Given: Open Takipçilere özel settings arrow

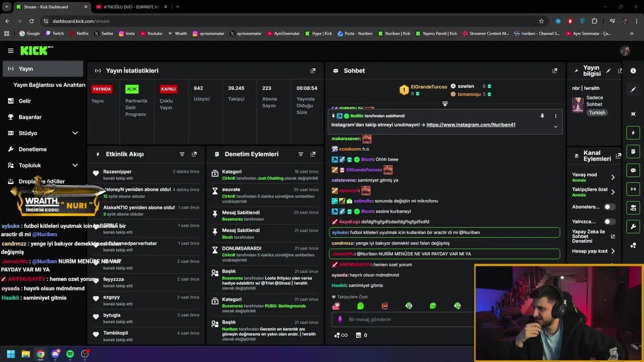Looking at the screenshot, I should point(613,192).
